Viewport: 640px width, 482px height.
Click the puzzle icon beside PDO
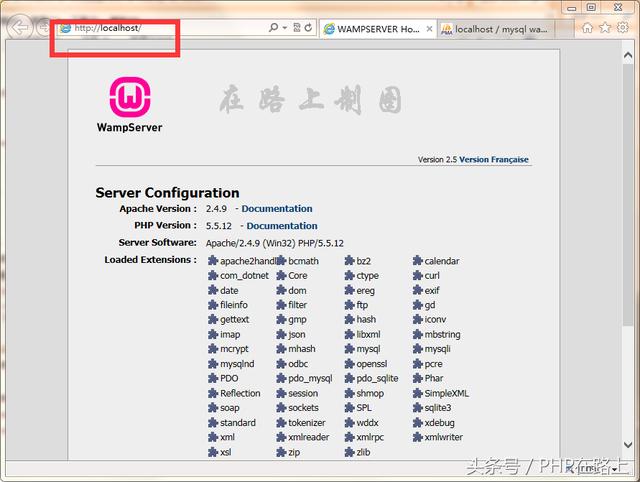click(213, 378)
